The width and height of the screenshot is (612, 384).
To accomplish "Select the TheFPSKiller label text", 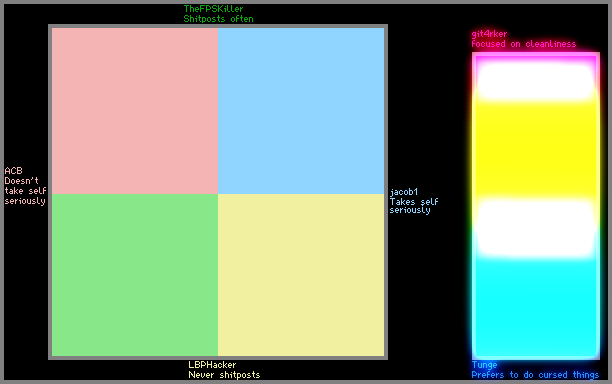I will click(x=213, y=9).
